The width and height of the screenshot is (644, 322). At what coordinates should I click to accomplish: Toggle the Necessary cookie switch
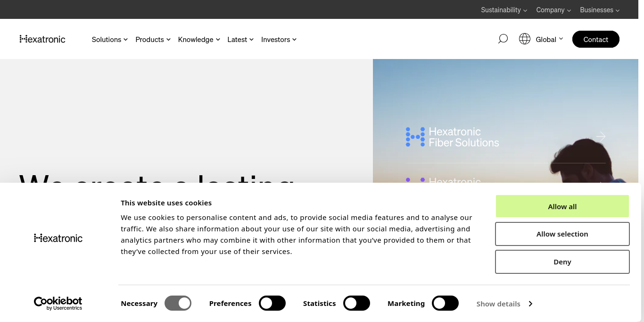pos(178,303)
